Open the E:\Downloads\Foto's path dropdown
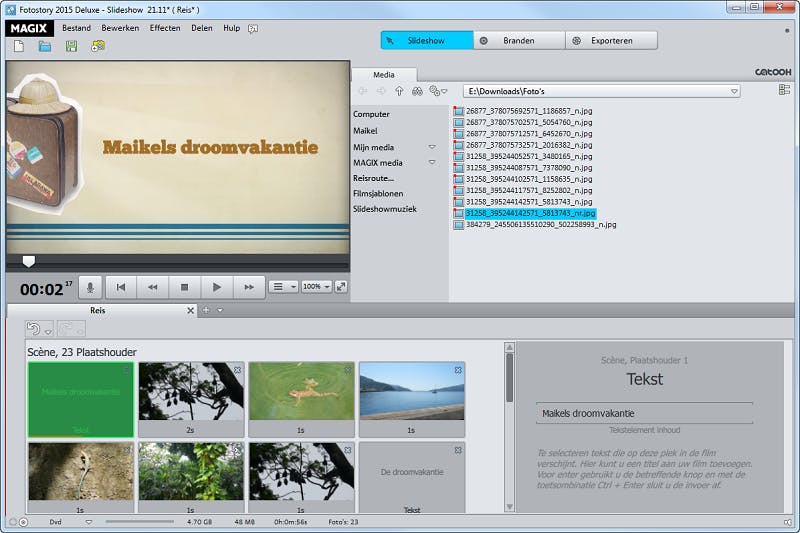 734,91
